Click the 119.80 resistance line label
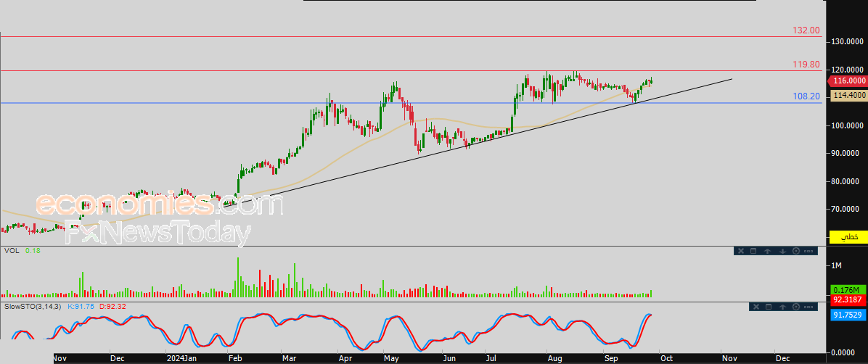Viewport: 868px width, 364px height. coord(806,64)
